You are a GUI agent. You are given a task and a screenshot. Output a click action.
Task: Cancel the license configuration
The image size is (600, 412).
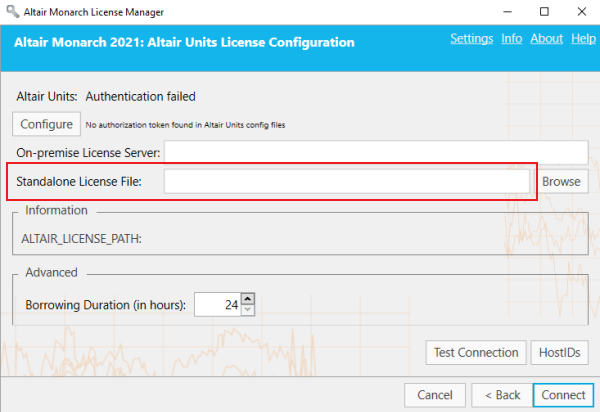(435, 395)
